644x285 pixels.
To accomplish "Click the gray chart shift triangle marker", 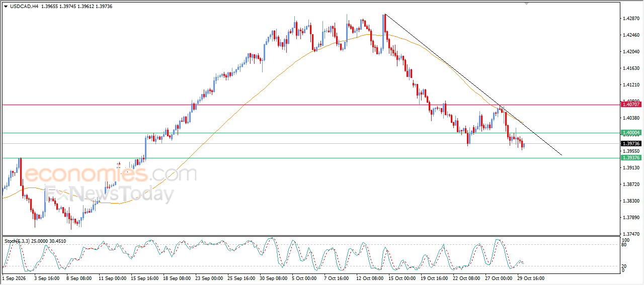I will pos(526,4).
